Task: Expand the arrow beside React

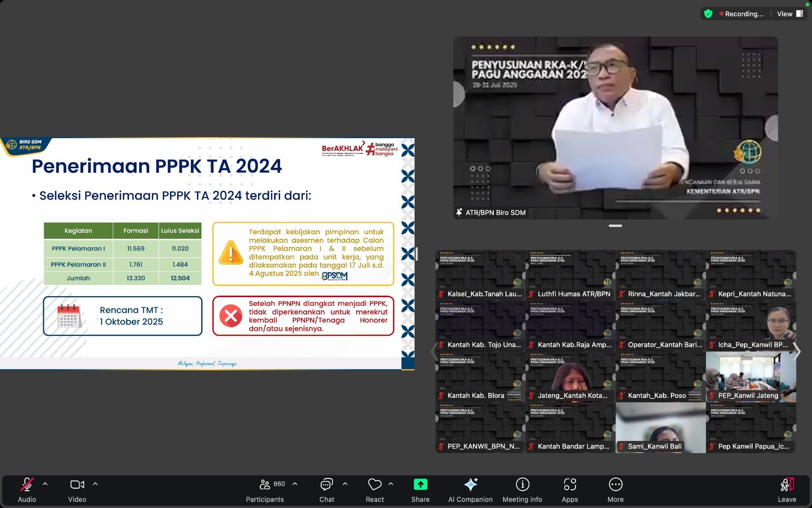Action: (x=391, y=484)
